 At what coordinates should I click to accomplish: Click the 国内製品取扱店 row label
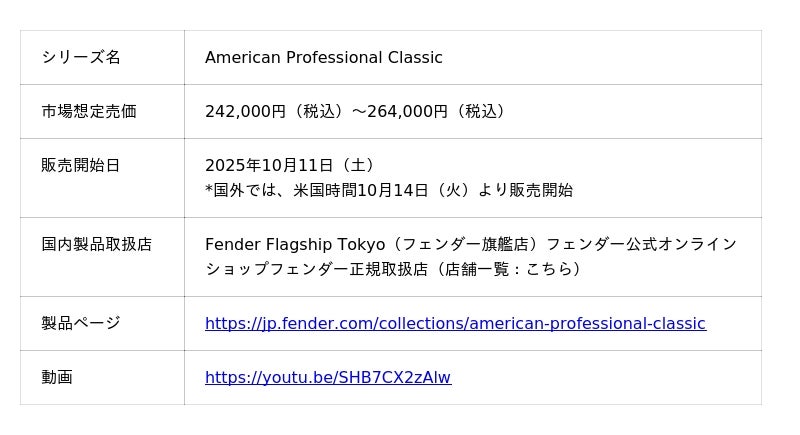(97, 244)
